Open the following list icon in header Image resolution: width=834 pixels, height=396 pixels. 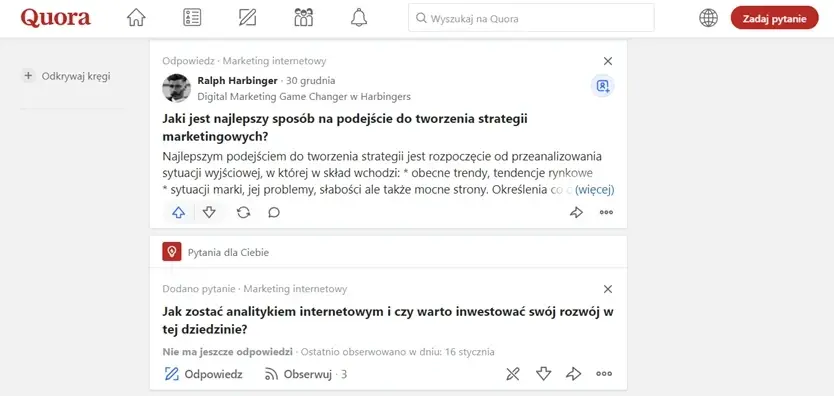191,18
